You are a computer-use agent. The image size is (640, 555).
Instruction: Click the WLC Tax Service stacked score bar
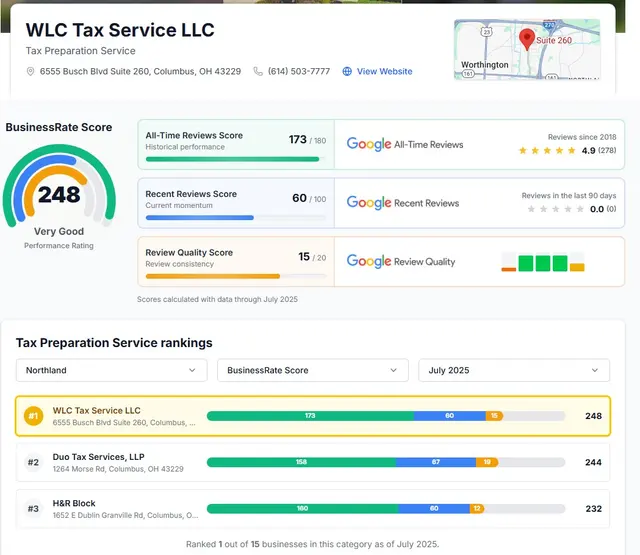386,416
